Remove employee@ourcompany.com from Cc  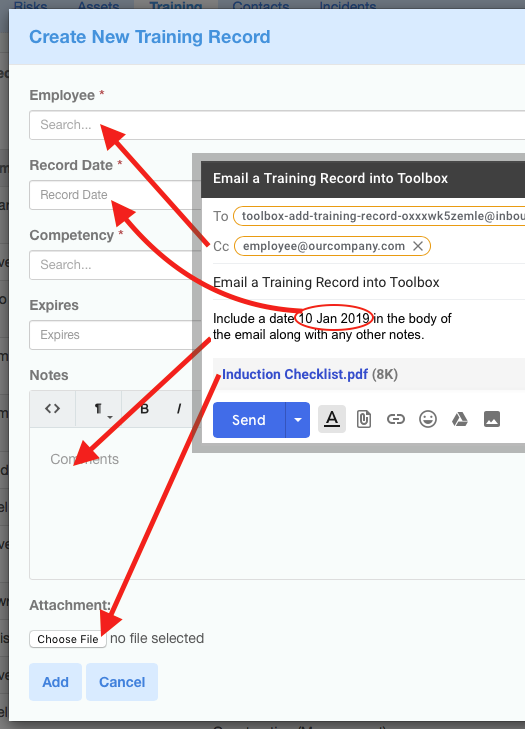point(418,246)
